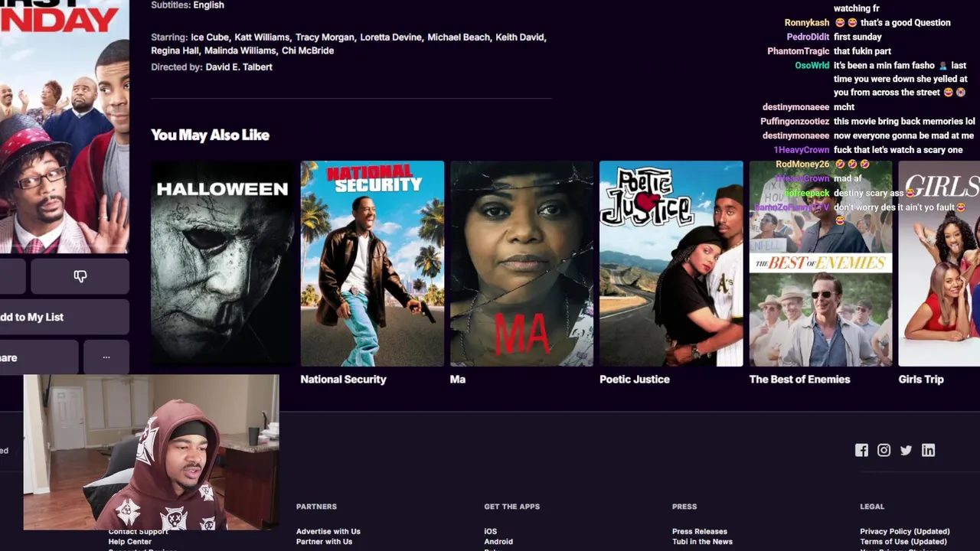Image resolution: width=980 pixels, height=551 pixels.
Task: Open Tubi's Instagram icon in footer
Action: [x=884, y=450]
